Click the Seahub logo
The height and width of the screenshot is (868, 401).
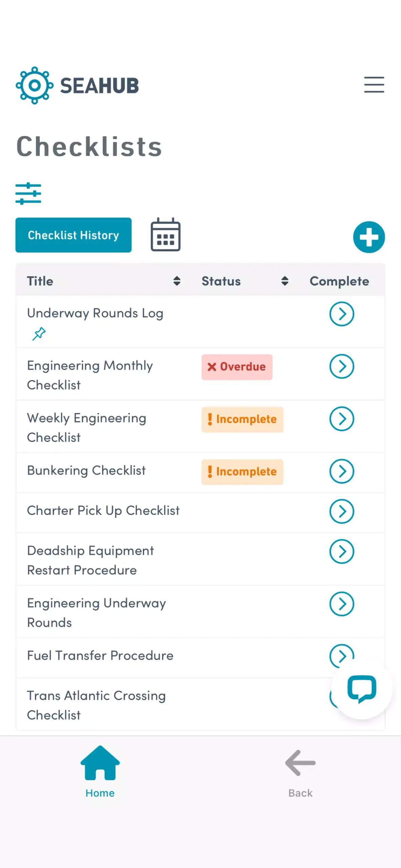tap(77, 85)
